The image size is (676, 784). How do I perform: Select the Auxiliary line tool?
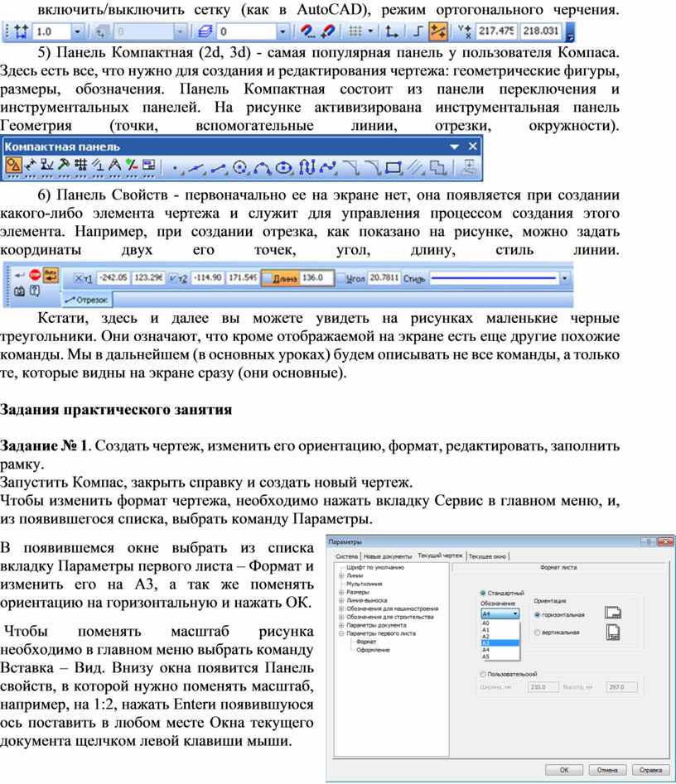coord(196,169)
